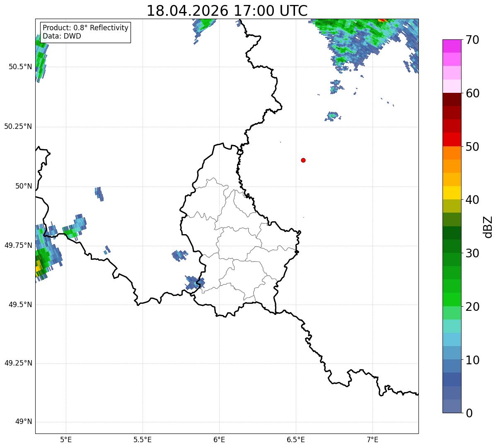Click the yellow radar echo at left edge
The image size is (498, 448).
(39, 268)
